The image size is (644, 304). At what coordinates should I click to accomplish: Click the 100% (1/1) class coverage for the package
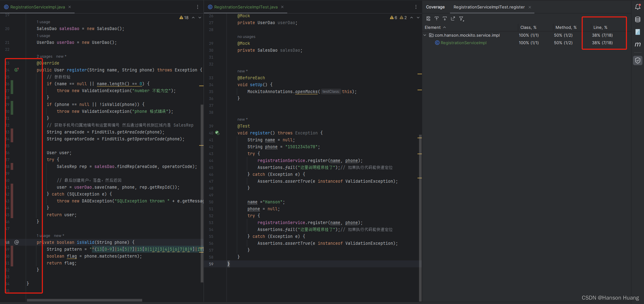pyautogui.click(x=529, y=35)
